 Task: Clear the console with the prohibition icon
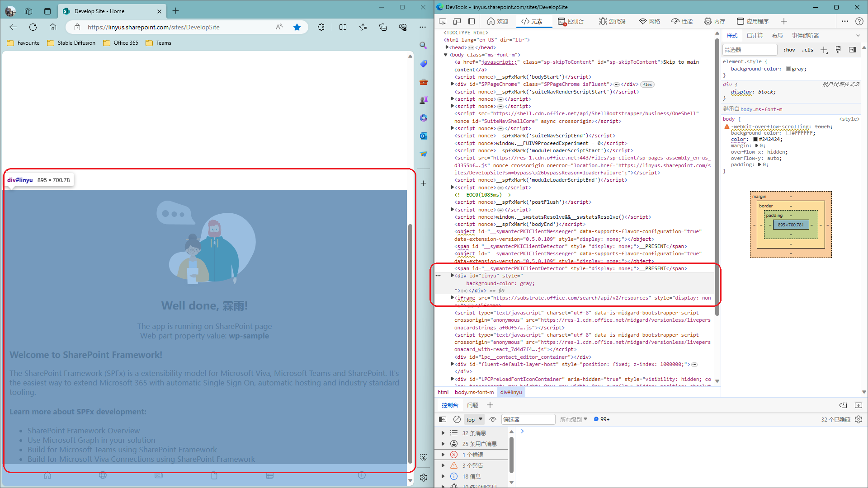point(456,419)
